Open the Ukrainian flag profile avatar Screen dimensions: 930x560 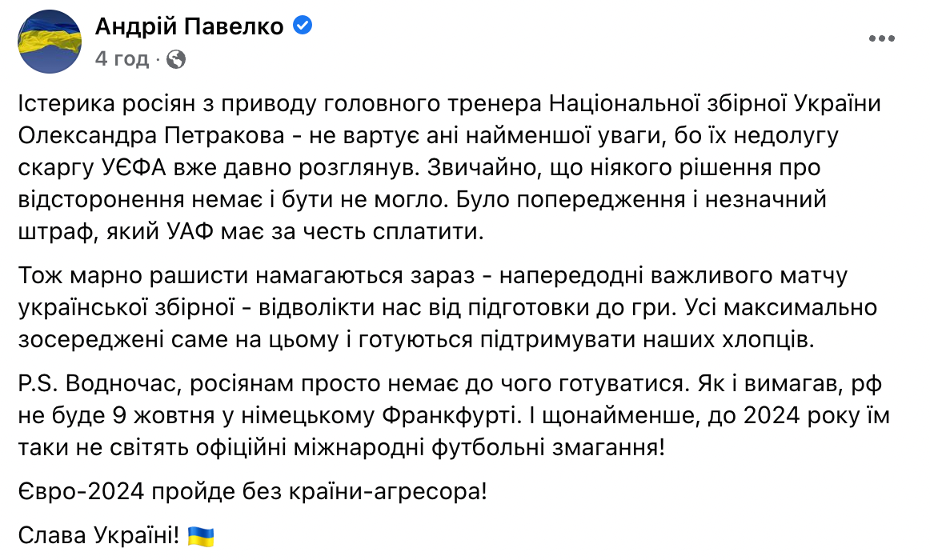click(50, 42)
